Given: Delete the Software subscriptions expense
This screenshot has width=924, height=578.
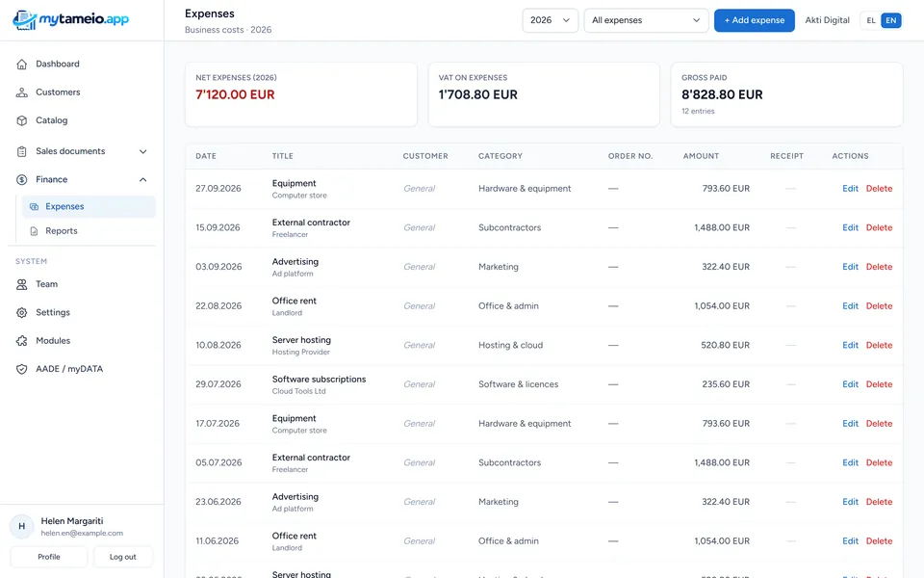Looking at the screenshot, I should [879, 384].
